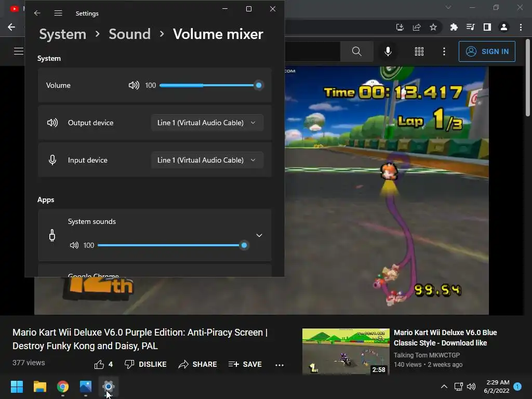This screenshot has height=399, width=532.
Task: Click the YouTube search magnifier button
Action: (x=356, y=51)
